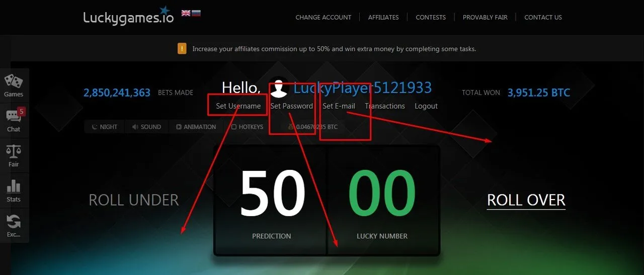
Task: Click Set E-mail link
Action: point(339,106)
